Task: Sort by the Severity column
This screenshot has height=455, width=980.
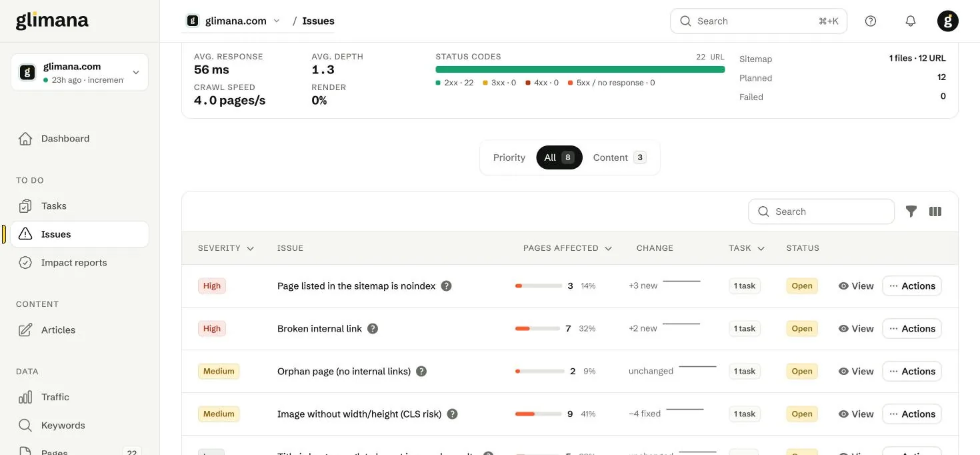Action: [226, 248]
